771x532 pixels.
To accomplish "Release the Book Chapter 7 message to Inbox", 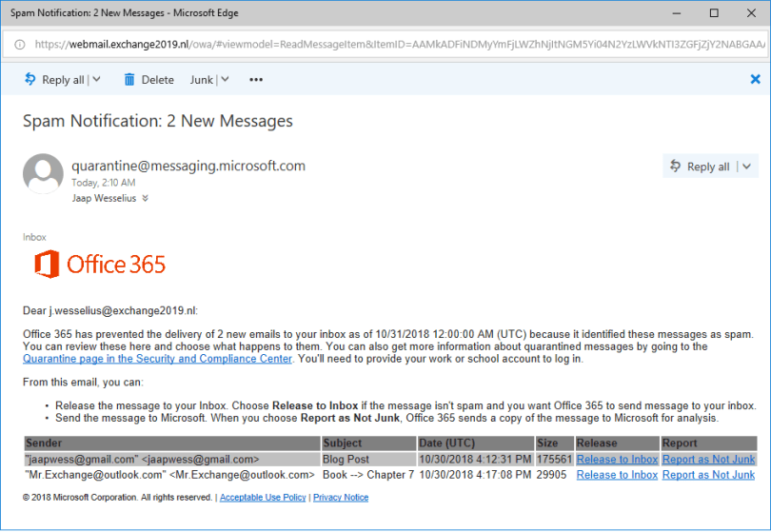I will click(617, 474).
